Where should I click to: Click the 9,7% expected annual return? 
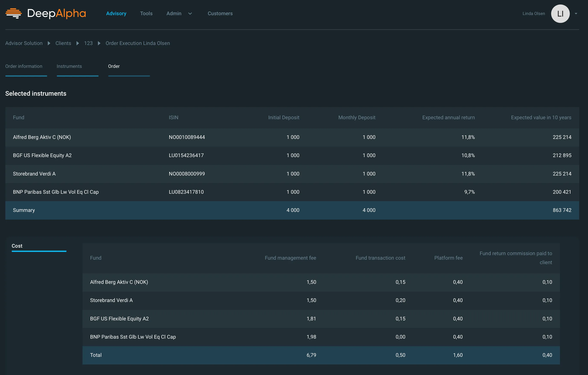(x=469, y=192)
